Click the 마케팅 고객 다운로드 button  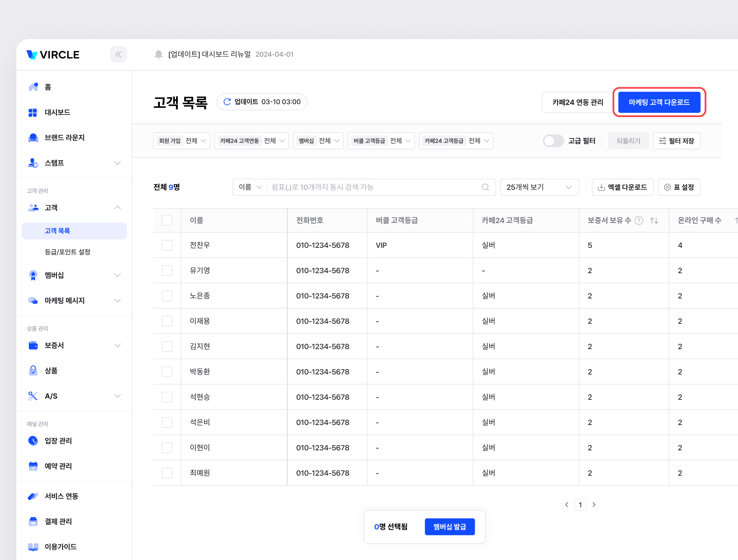[659, 102]
